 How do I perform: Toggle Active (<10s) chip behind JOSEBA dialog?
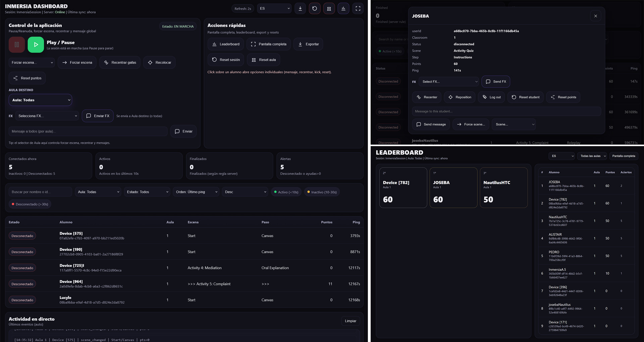(390, 51)
